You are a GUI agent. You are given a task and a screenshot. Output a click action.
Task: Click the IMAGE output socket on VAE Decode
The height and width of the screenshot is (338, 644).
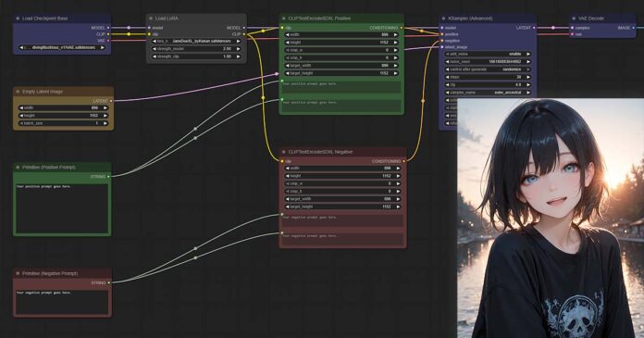click(634, 28)
